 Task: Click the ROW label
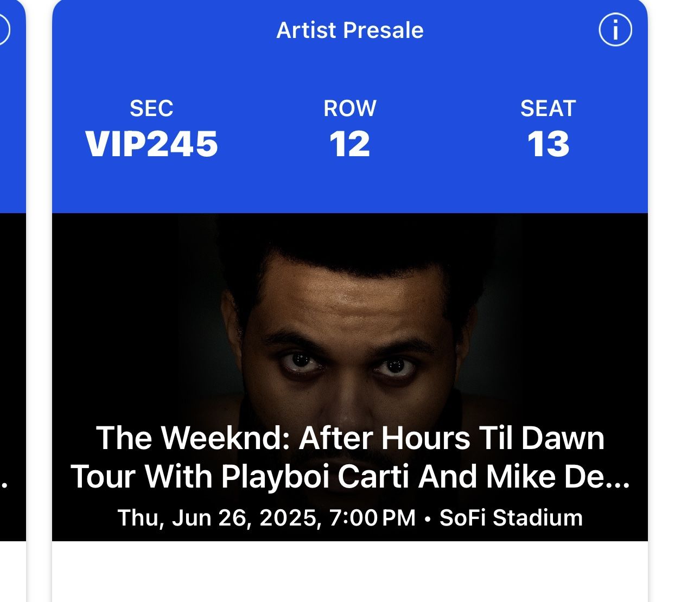point(350,108)
